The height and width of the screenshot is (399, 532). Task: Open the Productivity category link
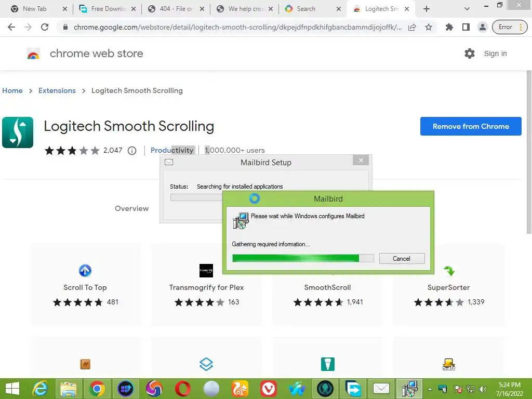click(x=172, y=150)
